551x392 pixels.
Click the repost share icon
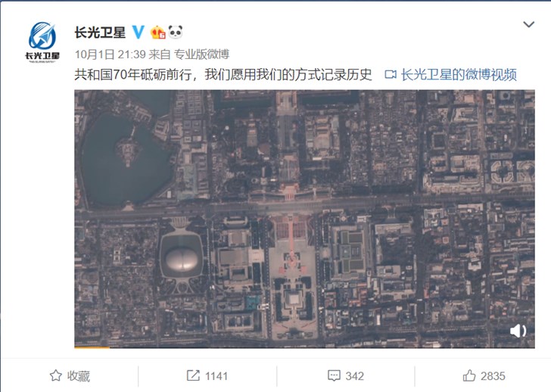coord(193,375)
